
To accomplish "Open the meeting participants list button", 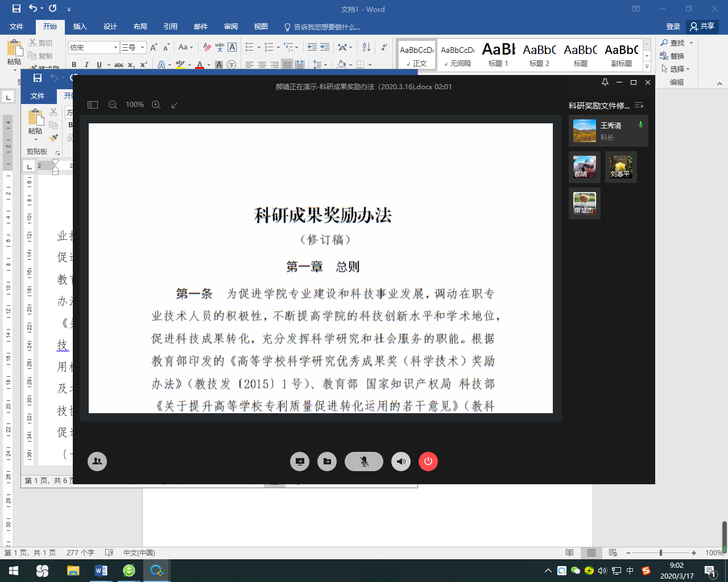I will tap(97, 462).
